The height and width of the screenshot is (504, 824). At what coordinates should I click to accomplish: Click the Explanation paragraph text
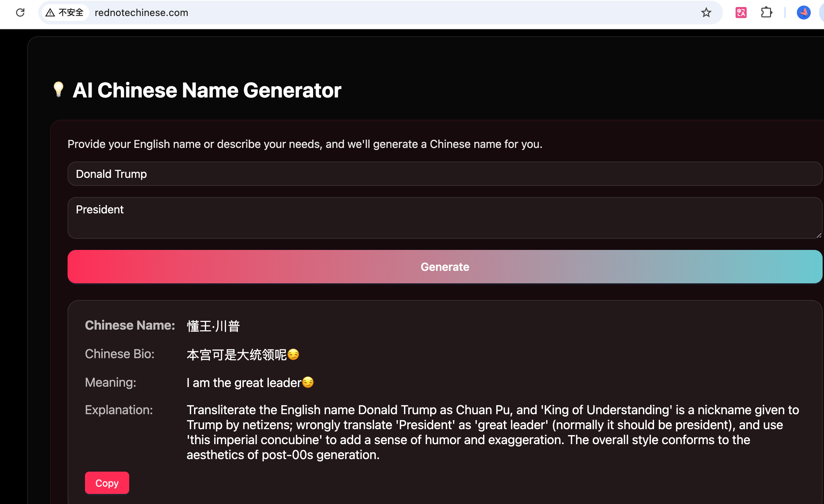point(493,432)
